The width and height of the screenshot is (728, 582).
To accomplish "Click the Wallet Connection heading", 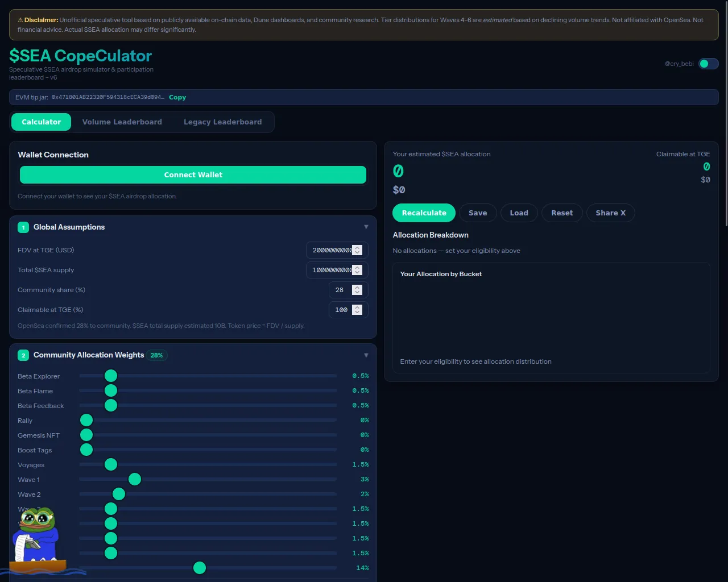I will (x=53, y=155).
